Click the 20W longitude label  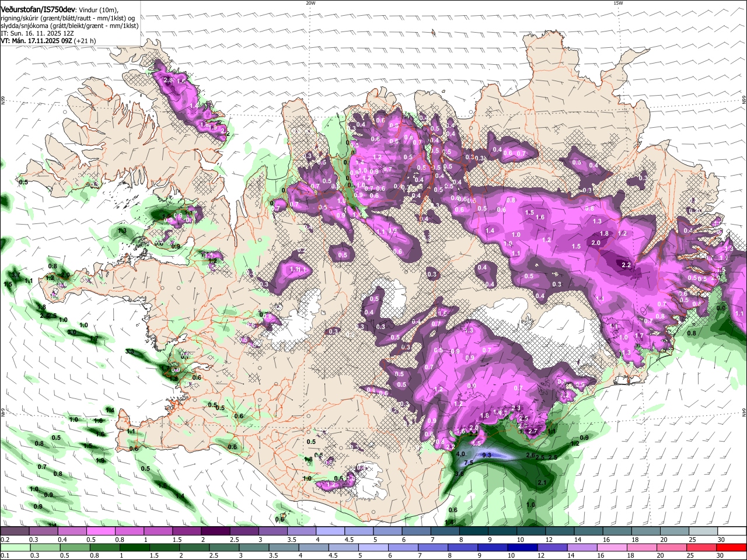click(x=310, y=3)
